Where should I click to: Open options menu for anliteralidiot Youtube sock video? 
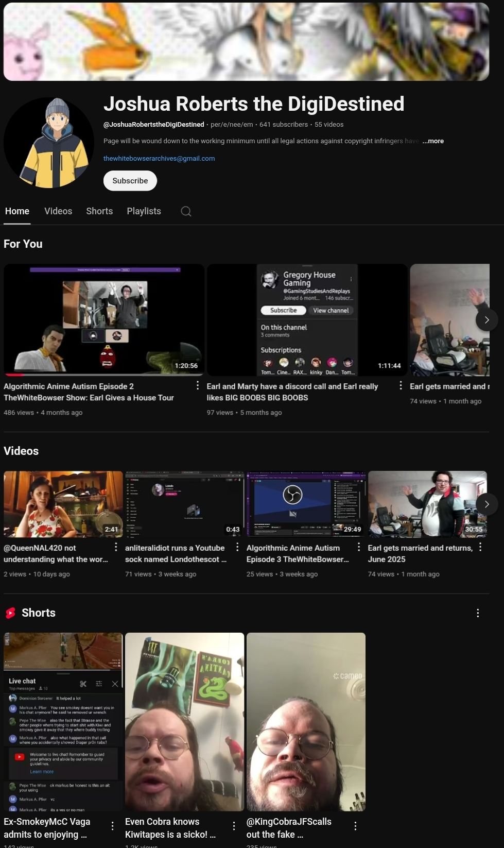tap(237, 547)
